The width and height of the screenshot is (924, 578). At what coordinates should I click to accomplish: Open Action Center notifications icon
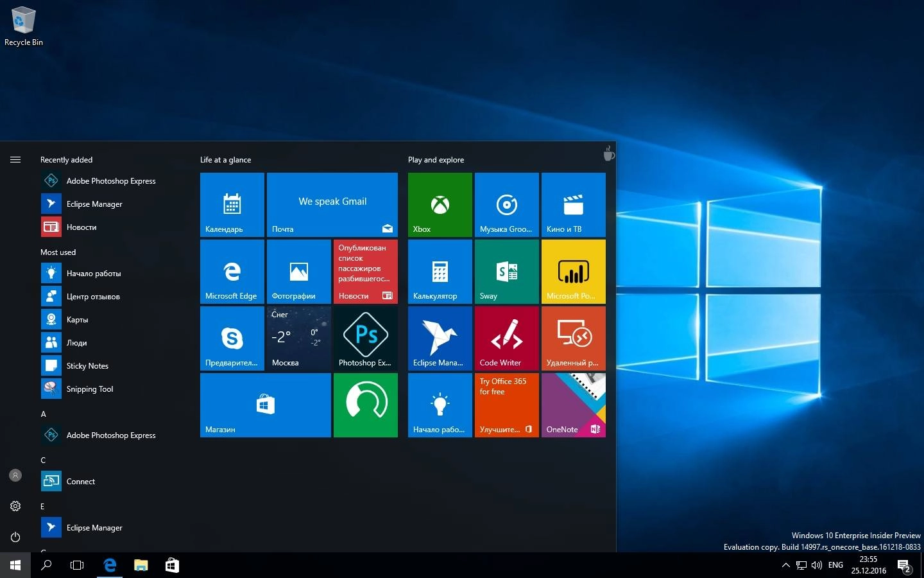(x=904, y=566)
